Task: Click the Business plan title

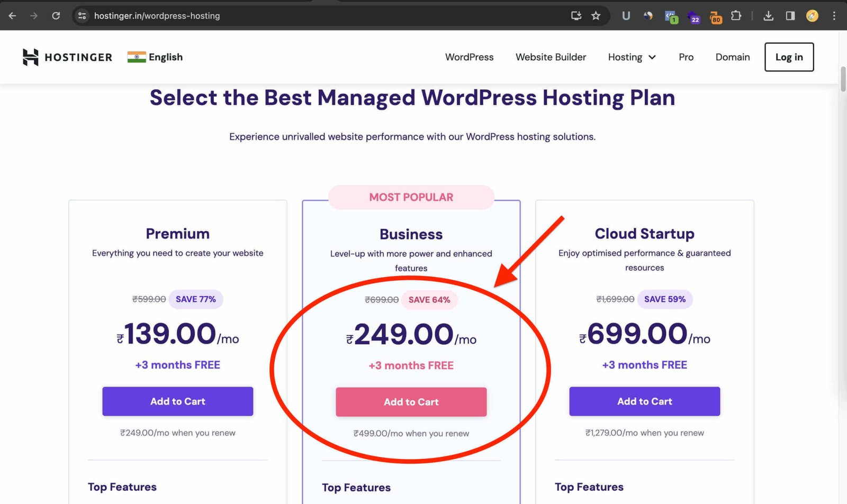Action: pos(411,234)
